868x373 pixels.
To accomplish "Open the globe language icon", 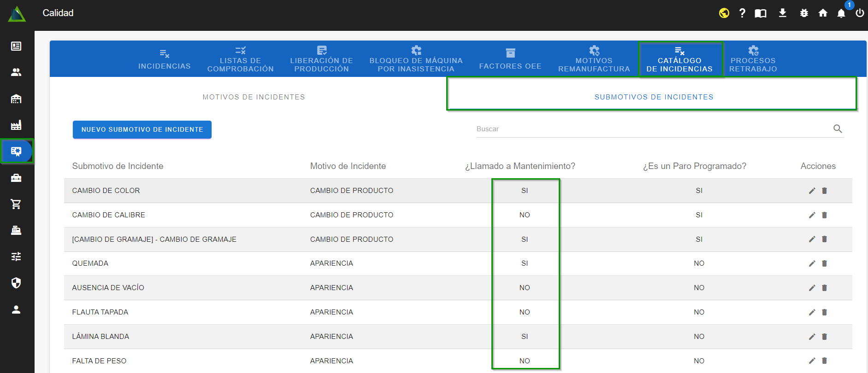I will 724,13.
